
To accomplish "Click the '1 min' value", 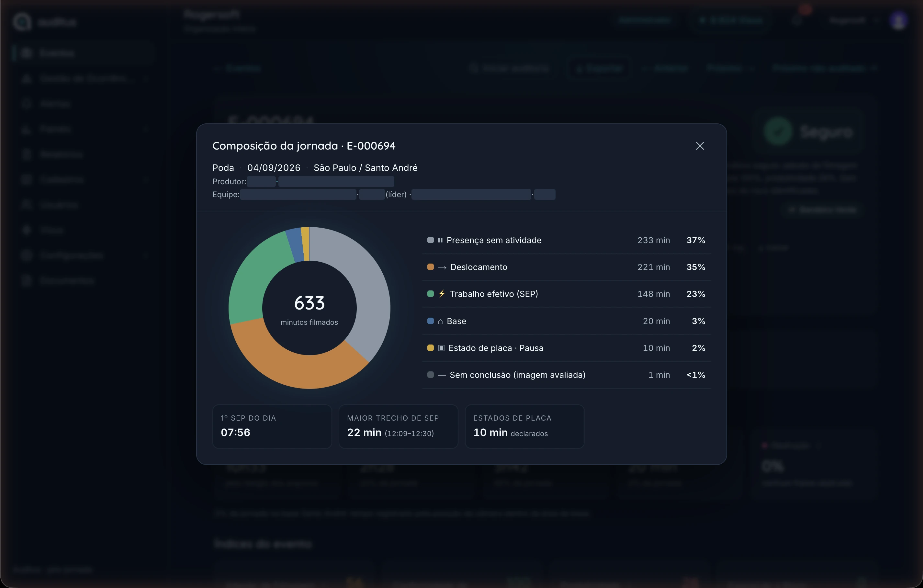I will point(659,375).
